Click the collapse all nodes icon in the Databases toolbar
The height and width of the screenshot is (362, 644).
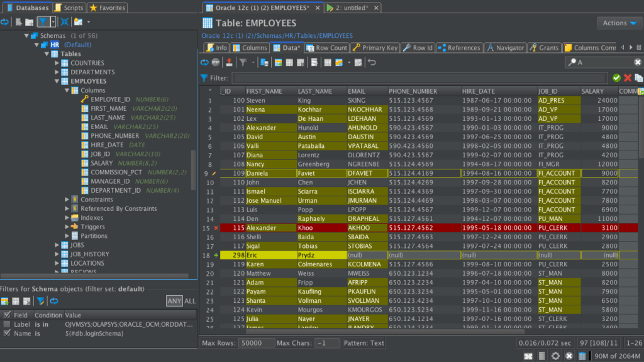click(65, 22)
